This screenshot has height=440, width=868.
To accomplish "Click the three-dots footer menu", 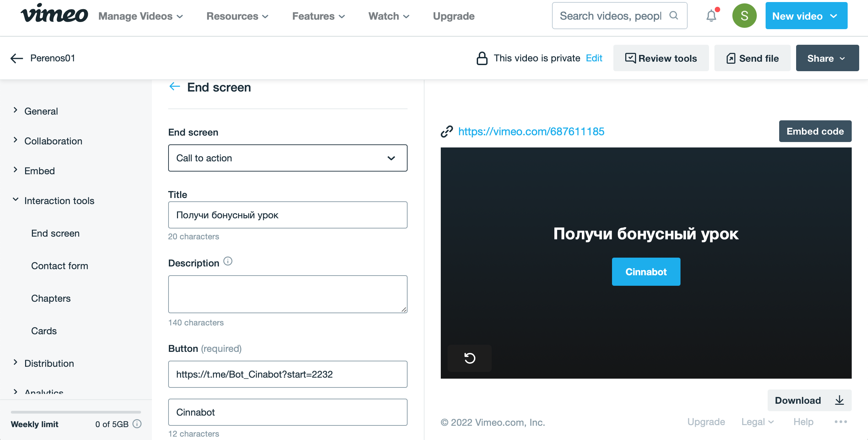I will (841, 422).
